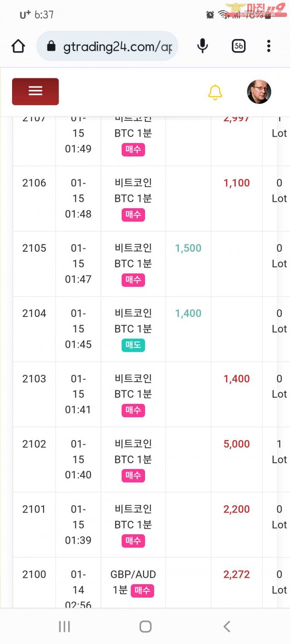Select the row numbered 2105
290x644 pixels.
pyautogui.click(x=34, y=248)
